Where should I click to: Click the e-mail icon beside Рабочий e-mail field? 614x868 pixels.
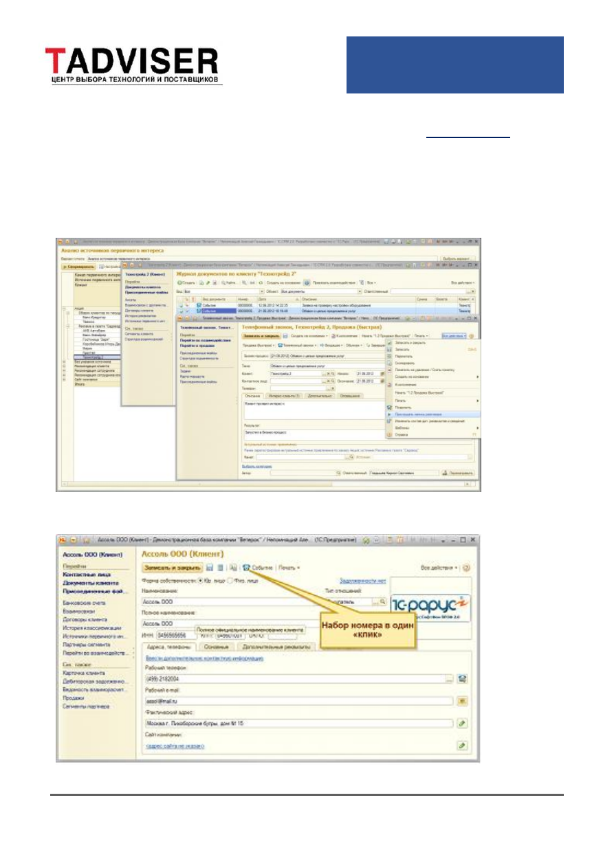(x=462, y=700)
